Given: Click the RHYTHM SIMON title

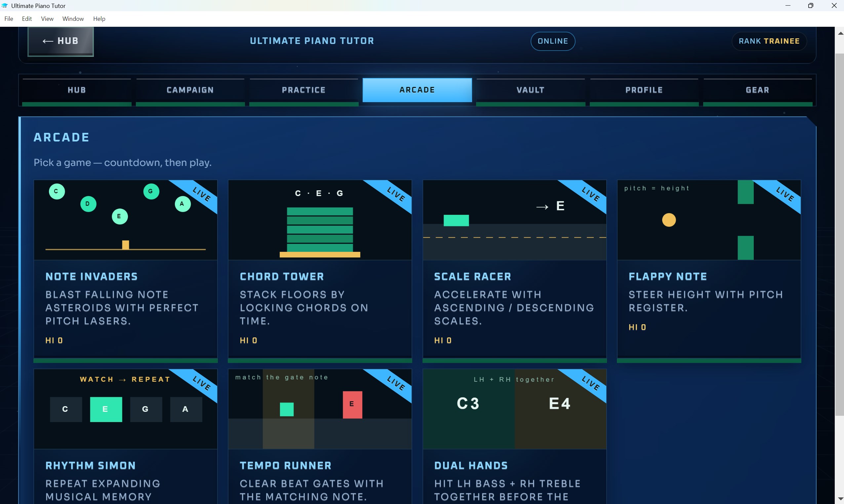Looking at the screenshot, I should [90, 466].
